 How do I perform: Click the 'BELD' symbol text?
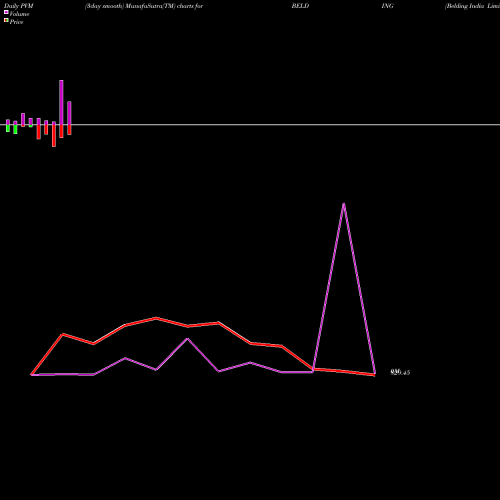point(300,6)
